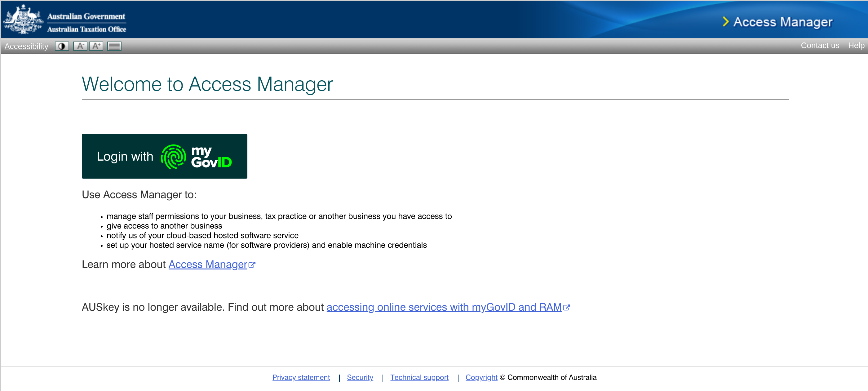Open the Privacy statement
The image size is (868, 391).
301,377
